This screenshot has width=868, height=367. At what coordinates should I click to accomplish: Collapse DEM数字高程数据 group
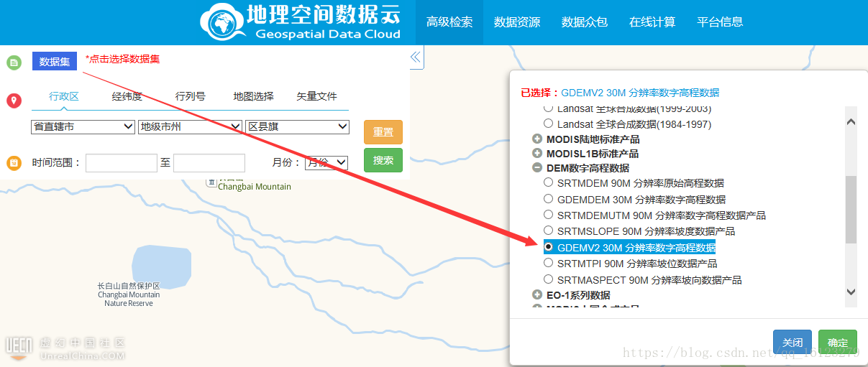(537, 168)
